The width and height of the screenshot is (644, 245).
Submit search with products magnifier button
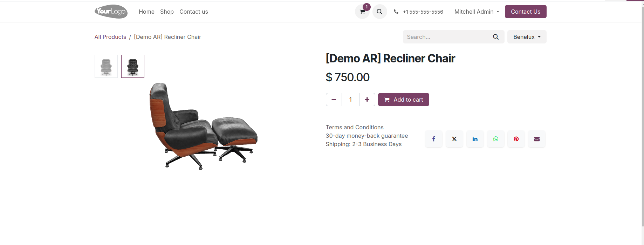coord(496,37)
